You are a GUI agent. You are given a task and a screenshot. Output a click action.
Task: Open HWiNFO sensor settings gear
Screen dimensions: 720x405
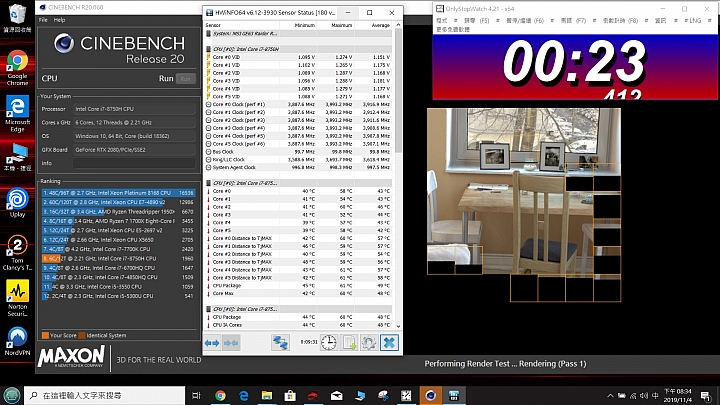coord(369,343)
